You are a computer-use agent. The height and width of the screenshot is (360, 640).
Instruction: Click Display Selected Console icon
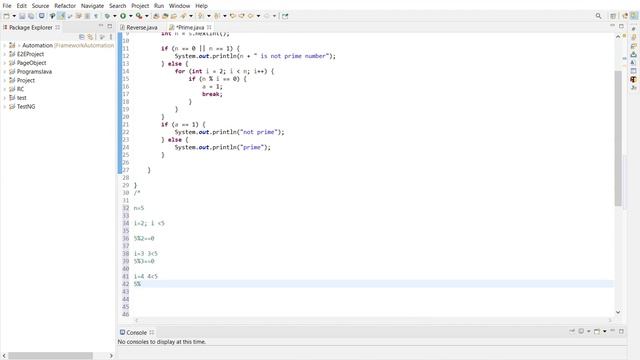[x=581, y=331]
